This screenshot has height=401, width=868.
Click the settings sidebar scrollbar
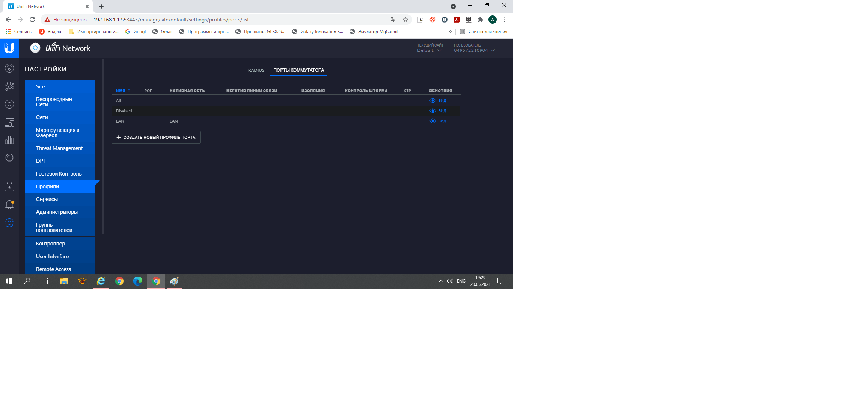coord(103,147)
